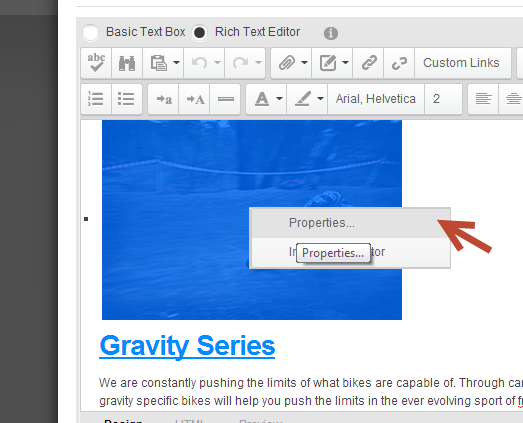The image size is (523, 423).
Task: Open the font size 2 dropdown
Action: click(444, 99)
